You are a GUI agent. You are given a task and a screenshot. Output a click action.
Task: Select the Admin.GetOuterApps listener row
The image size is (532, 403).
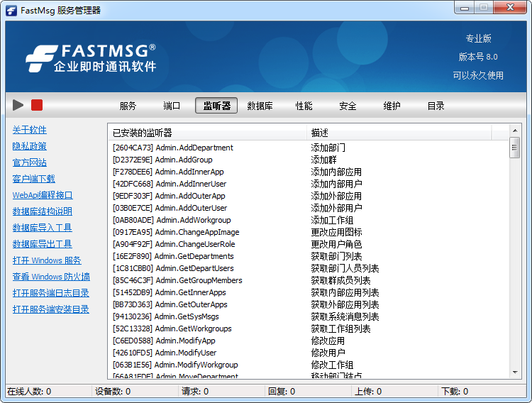pos(308,304)
